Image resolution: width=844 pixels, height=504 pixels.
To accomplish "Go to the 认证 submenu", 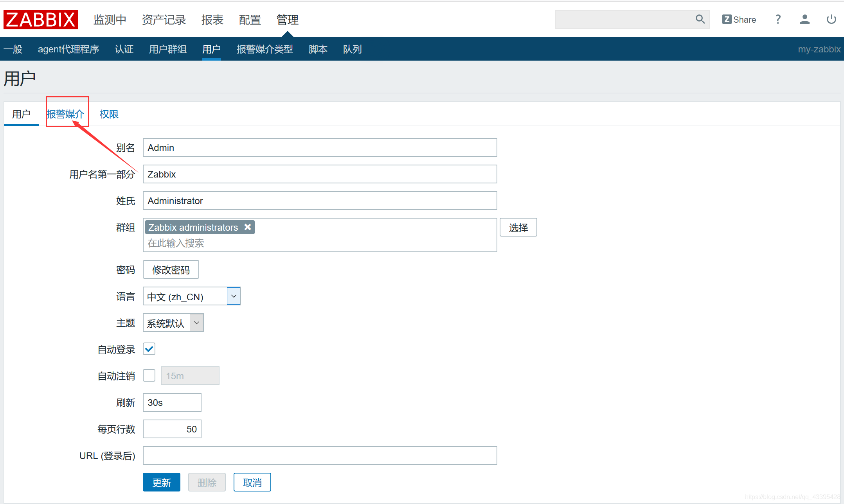I will 124,49.
